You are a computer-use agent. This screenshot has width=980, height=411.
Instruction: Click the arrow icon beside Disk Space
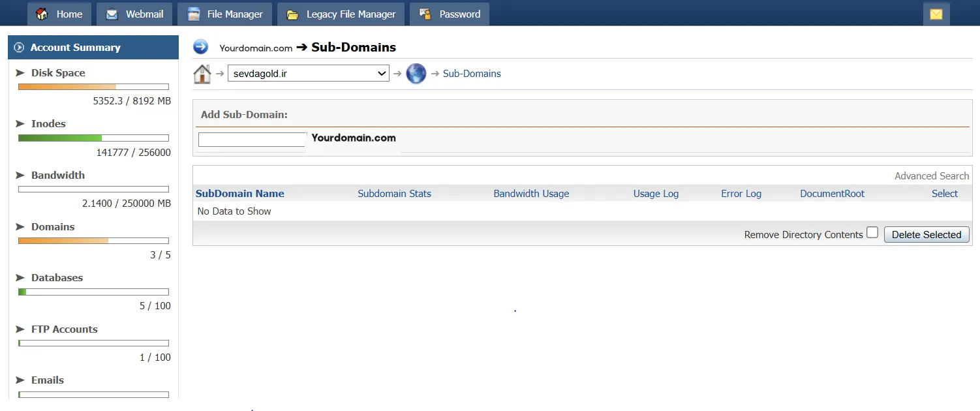20,73
